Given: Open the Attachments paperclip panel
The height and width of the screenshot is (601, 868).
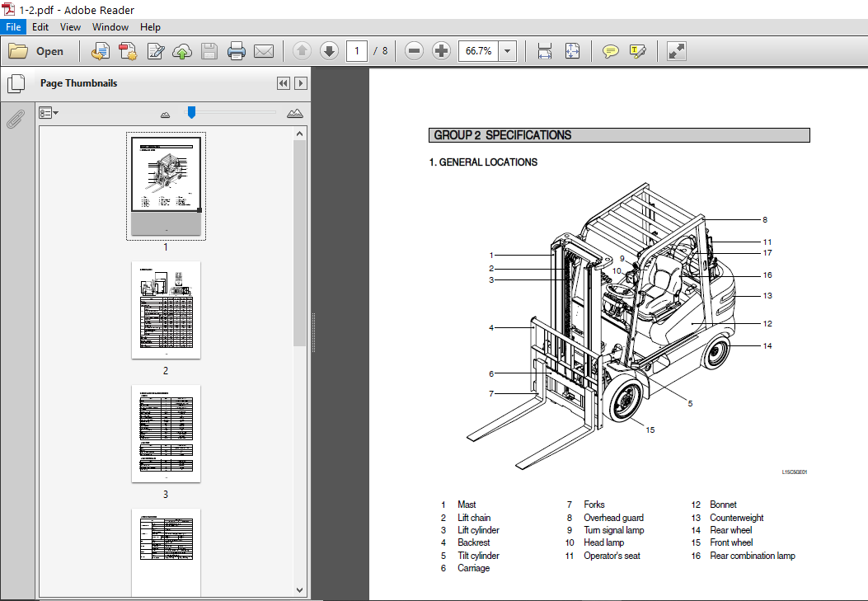Looking at the screenshot, I should click(x=16, y=119).
